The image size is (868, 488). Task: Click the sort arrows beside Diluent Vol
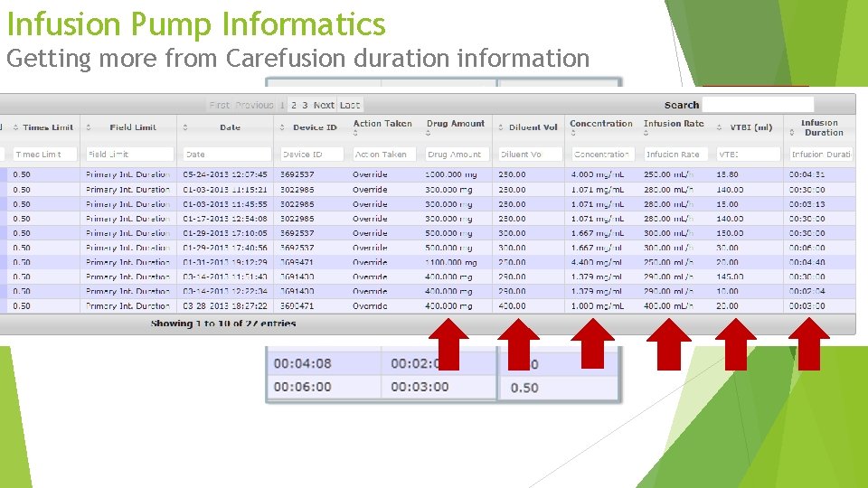(x=500, y=127)
